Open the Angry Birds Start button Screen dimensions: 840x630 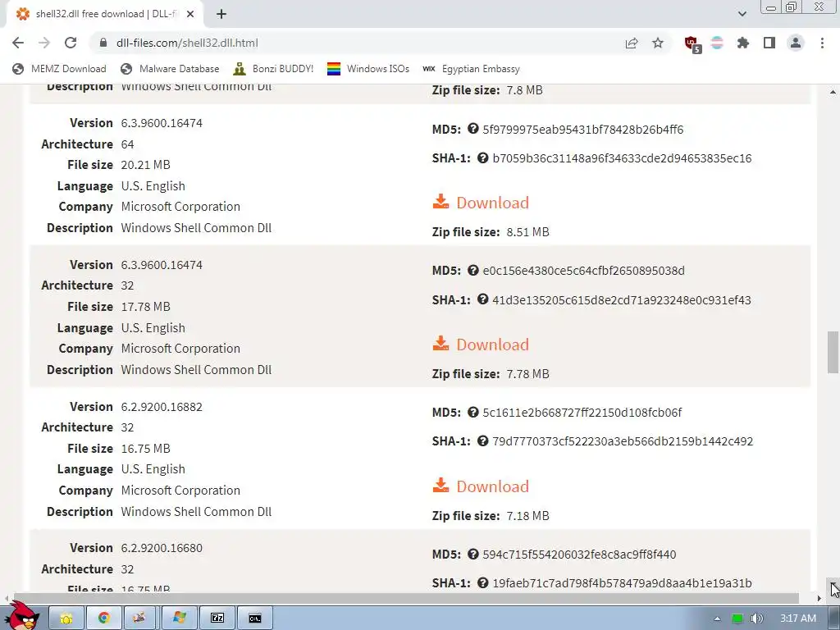(x=21, y=616)
